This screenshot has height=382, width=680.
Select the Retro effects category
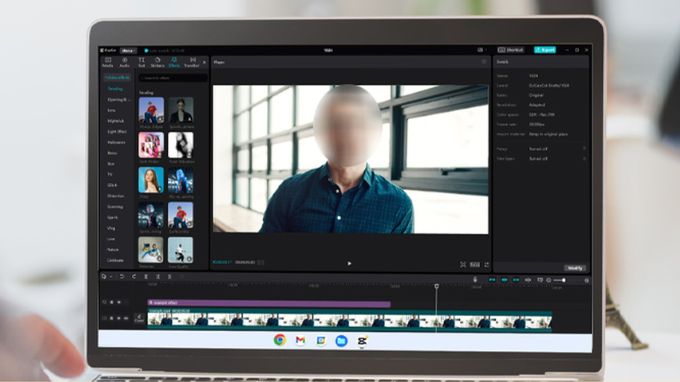112,153
